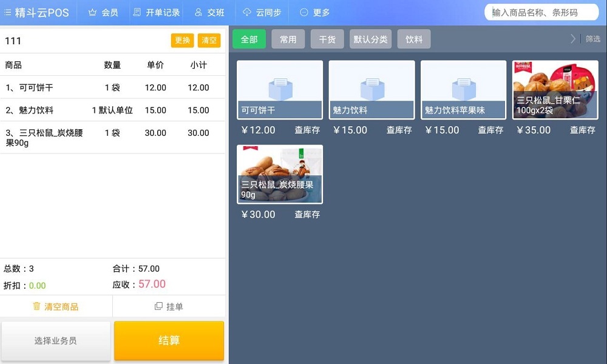The height and width of the screenshot is (364, 607).
Task: Click the 选择业务员 button
Action: click(x=56, y=341)
